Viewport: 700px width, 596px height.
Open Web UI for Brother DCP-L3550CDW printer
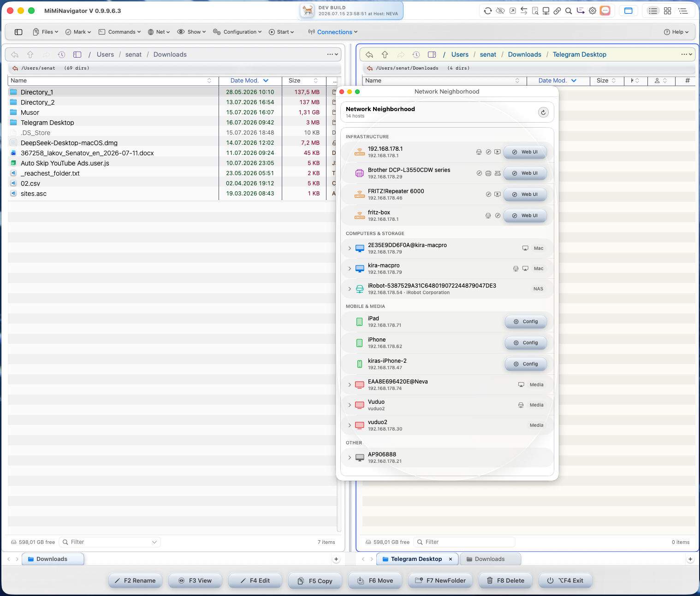pyautogui.click(x=525, y=173)
